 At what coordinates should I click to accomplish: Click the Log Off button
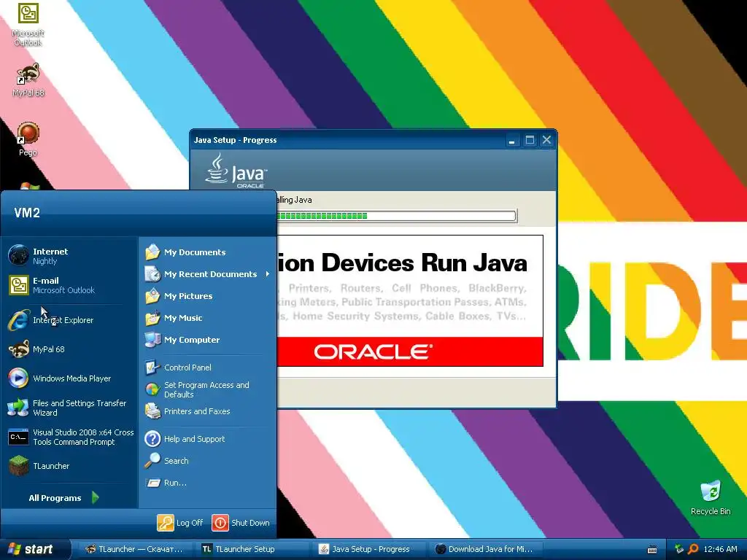pos(180,522)
